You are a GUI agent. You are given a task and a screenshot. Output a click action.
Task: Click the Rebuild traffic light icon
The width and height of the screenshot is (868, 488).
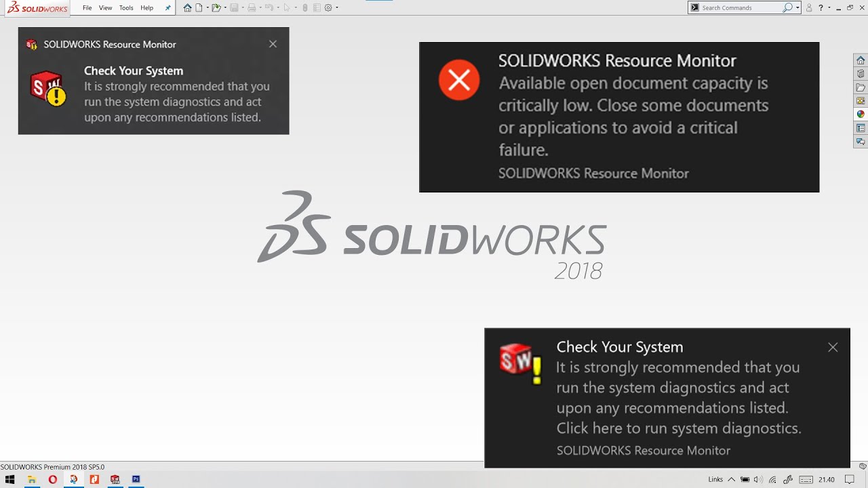pos(304,7)
